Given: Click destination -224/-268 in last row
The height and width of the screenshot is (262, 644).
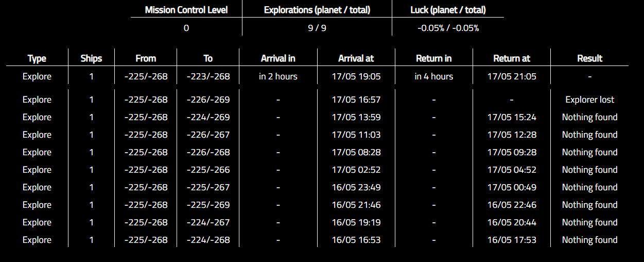Looking at the screenshot, I should tap(208, 240).
